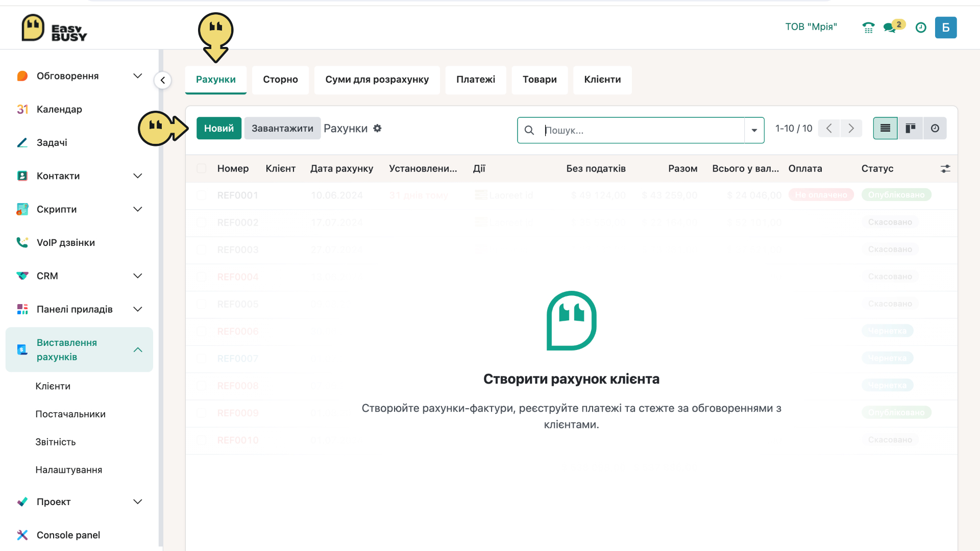Expand the CRM menu chevron
This screenshot has height=551, width=980.
138,276
